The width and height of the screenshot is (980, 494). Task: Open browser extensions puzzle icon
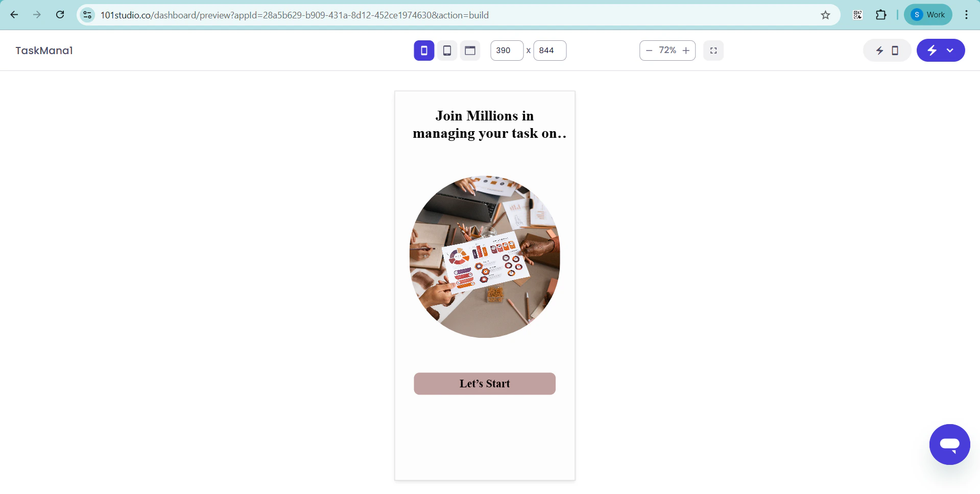(x=881, y=15)
